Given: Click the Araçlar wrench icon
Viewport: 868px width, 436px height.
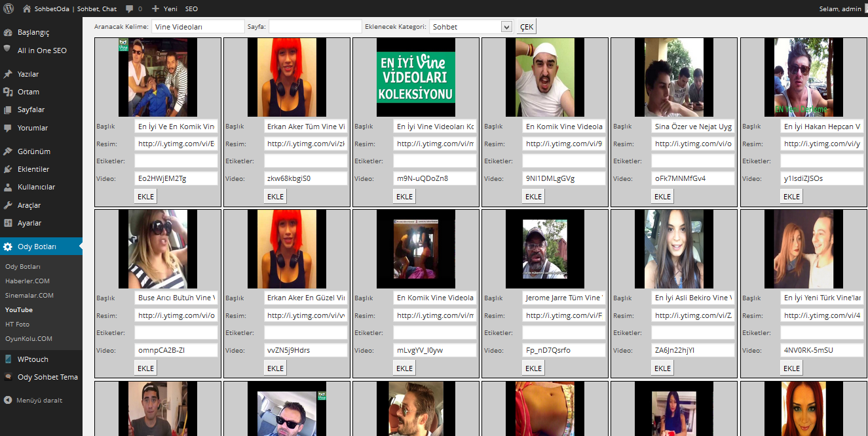Looking at the screenshot, I should click(x=7, y=205).
